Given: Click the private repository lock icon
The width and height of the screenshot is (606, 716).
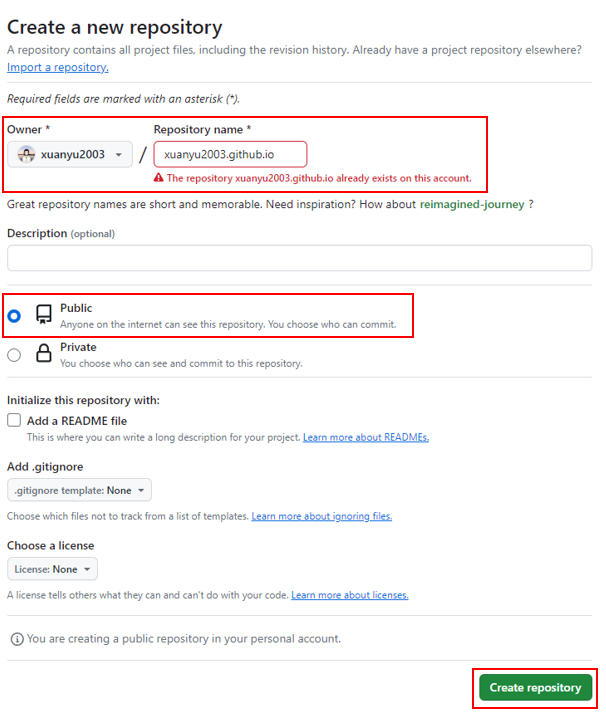Looking at the screenshot, I should pos(43,354).
